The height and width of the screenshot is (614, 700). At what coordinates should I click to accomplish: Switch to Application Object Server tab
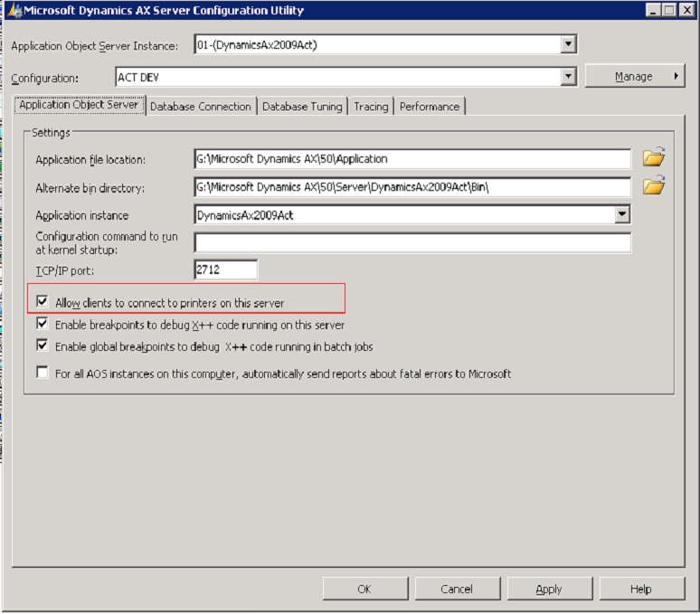coord(79,105)
